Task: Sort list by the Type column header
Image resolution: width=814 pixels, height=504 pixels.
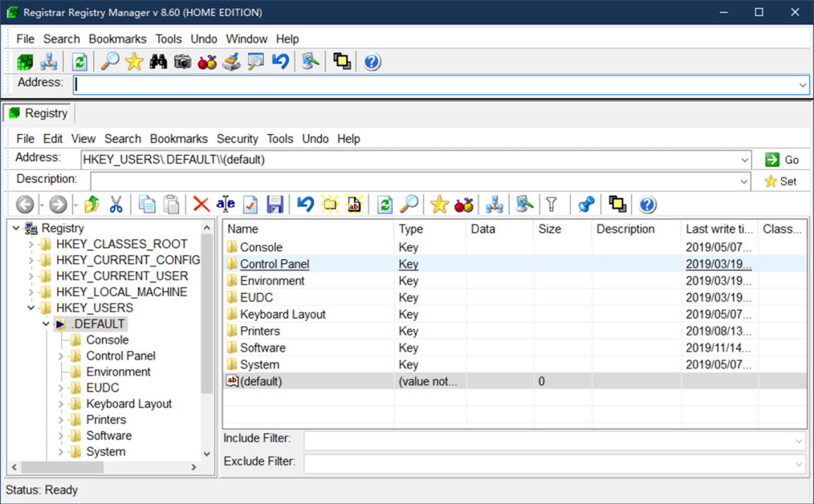Action: (411, 229)
